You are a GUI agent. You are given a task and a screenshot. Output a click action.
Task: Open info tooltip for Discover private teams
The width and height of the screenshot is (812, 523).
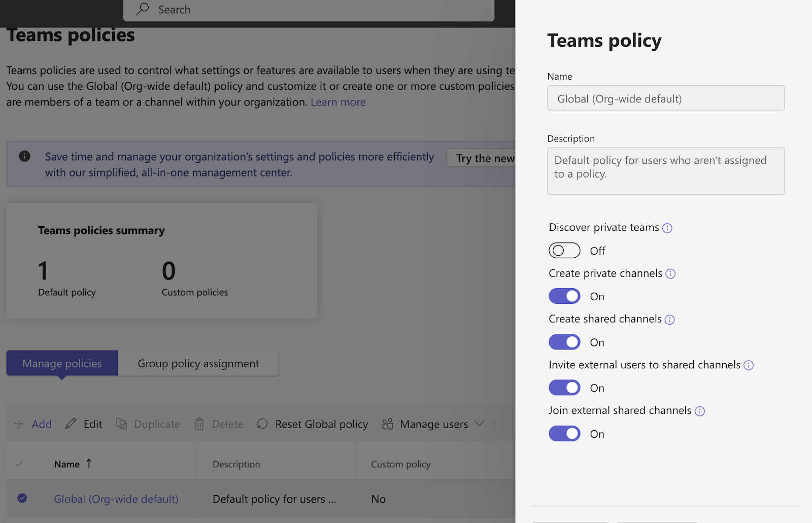click(x=667, y=228)
